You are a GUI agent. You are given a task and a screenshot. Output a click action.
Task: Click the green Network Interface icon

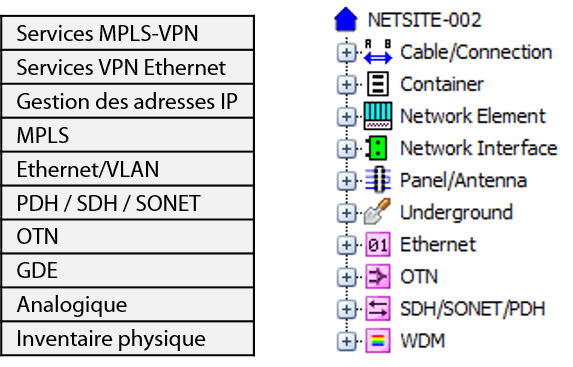376,148
